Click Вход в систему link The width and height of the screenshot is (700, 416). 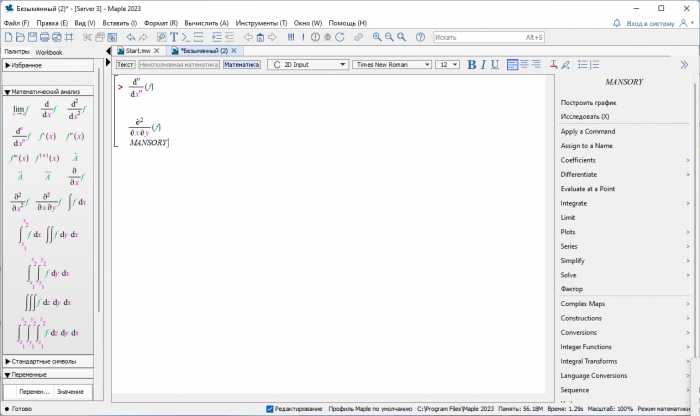tap(650, 23)
